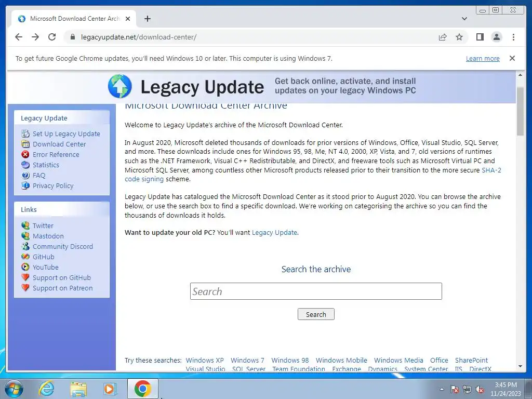The height and width of the screenshot is (399, 532).
Task: Click the vertical scrollbar thumb
Action: tap(520, 111)
